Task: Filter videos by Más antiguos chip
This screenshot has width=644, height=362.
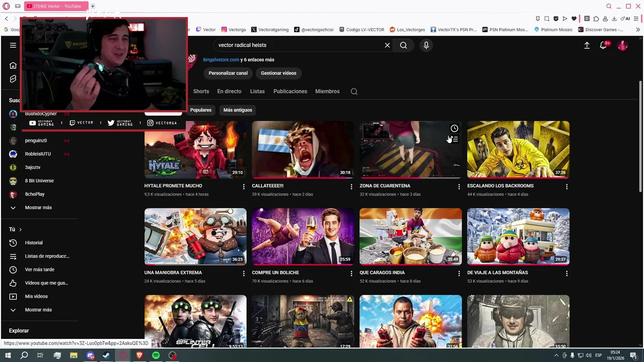Action: (237, 110)
